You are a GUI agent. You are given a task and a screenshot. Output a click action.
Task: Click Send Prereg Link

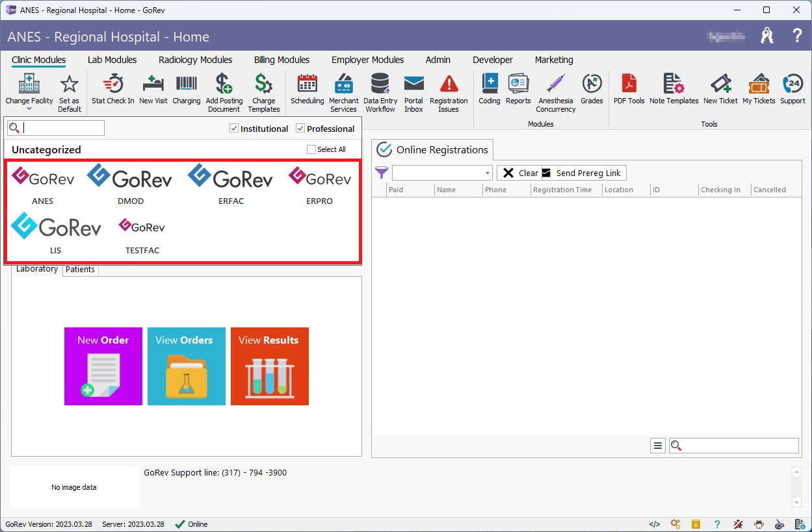click(x=584, y=173)
